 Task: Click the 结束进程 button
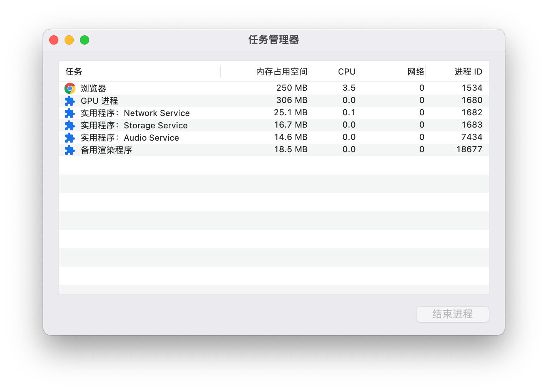click(x=453, y=314)
